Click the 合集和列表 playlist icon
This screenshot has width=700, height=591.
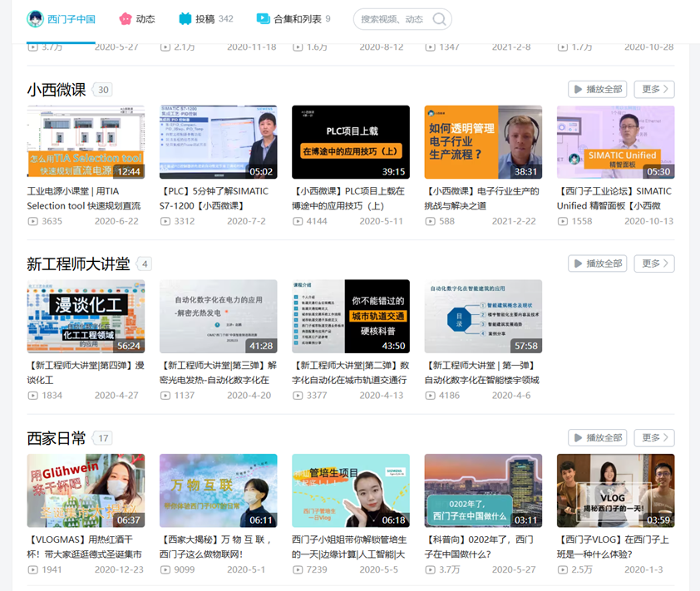pos(263,19)
